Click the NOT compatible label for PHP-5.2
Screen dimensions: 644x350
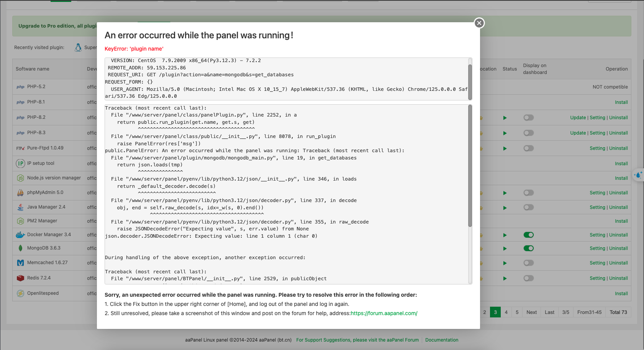tap(610, 87)
